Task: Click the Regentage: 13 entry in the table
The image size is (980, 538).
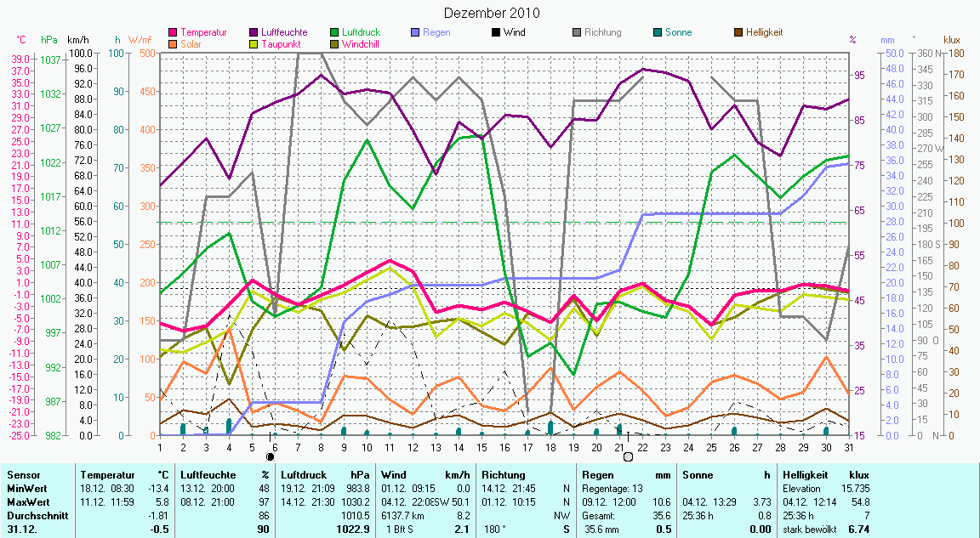Action: [x=614, y=489]
